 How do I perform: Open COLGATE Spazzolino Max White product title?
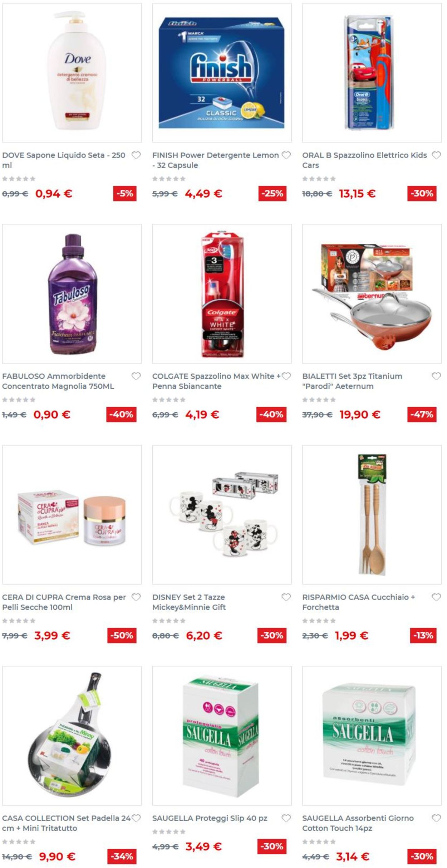pyautogui.click(x=216, y=381)
